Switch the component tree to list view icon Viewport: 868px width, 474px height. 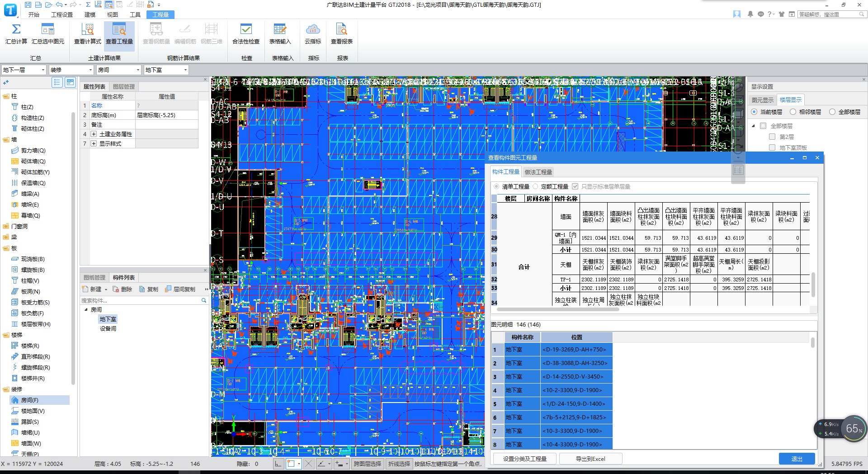point(57,82)
